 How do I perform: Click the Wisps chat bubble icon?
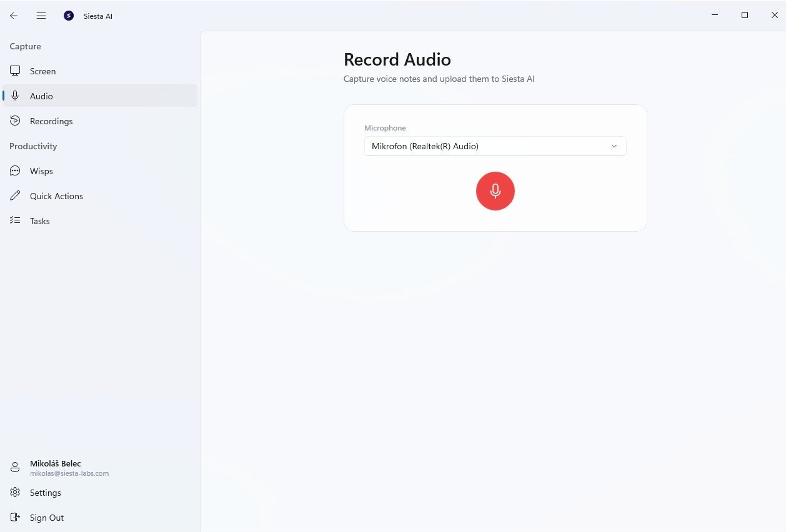[x=15, y=171]
